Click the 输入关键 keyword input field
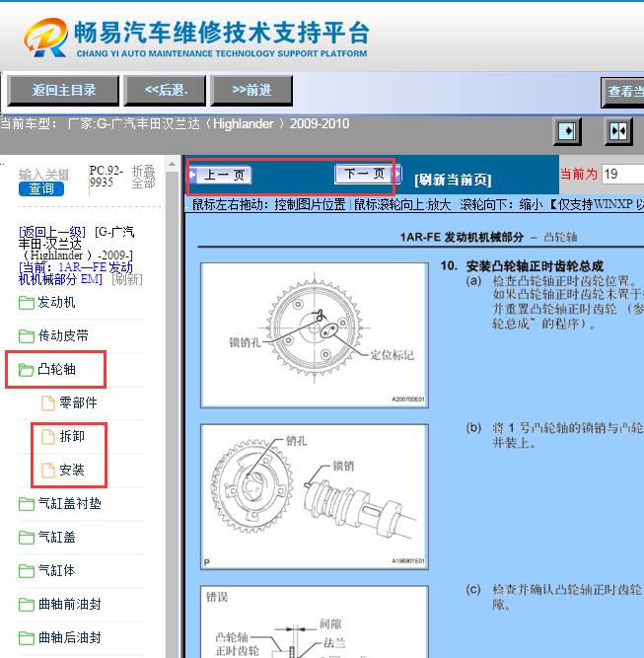Screen dimensions: 644x658 43,175
